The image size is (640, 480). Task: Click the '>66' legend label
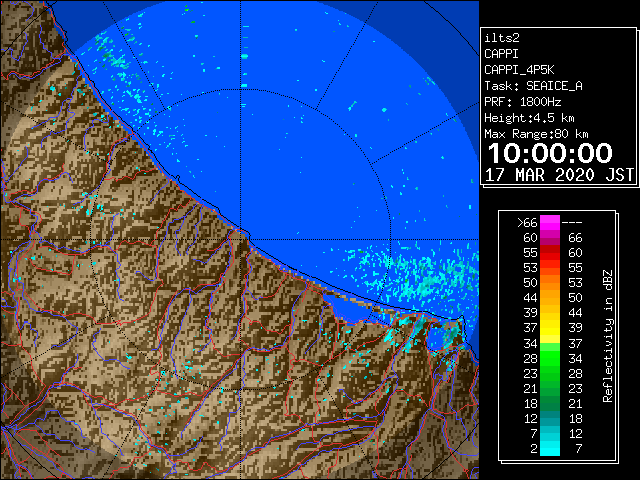[527, 223]
